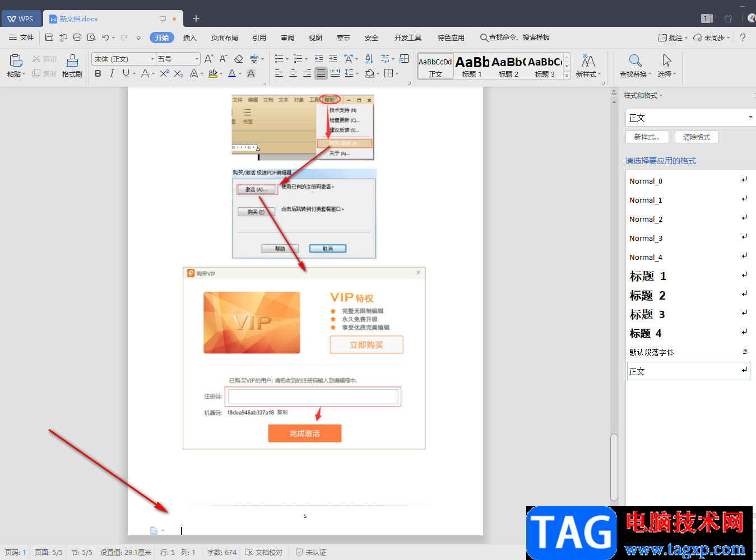Toggle Subscript formatting
The height and width of the screenshot is (560, 756).
(178, 73)
